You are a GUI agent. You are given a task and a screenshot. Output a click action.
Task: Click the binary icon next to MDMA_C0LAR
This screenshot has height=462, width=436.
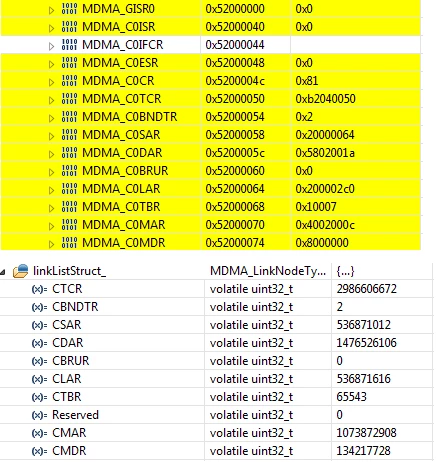[69, 189]
